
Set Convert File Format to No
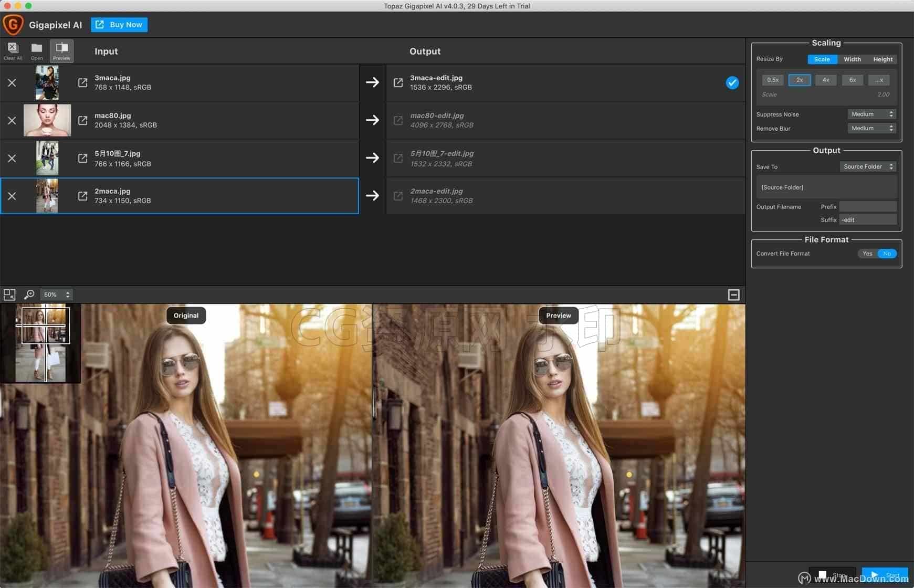coord(887,254)
